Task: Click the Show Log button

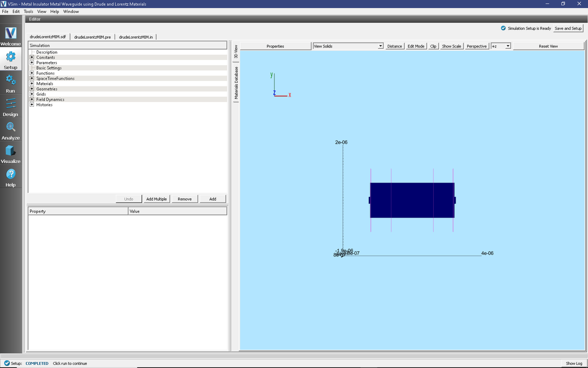Action: point(574,363)
